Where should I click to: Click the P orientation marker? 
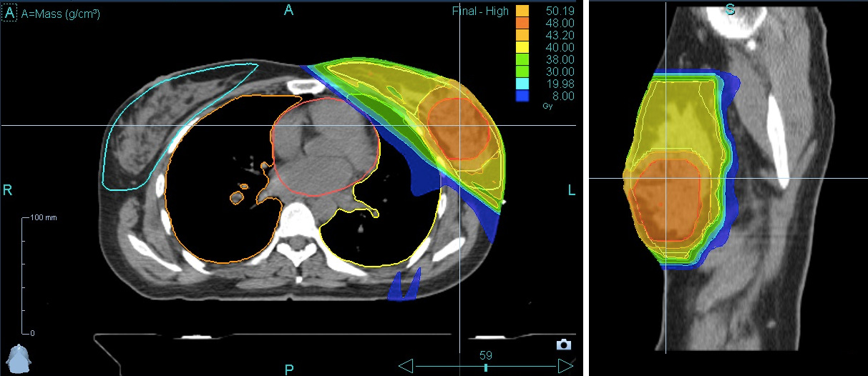tap(289, 369)
